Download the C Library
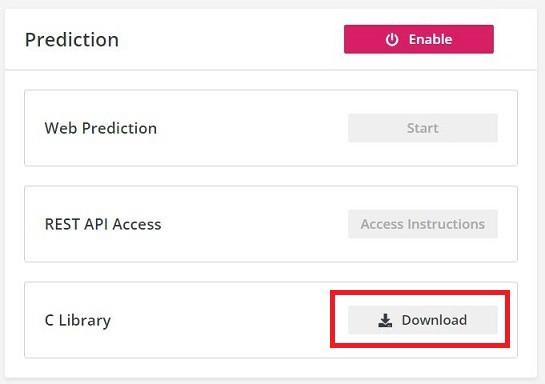The height and width of the screenshot is (384, 545). (423, 320)
